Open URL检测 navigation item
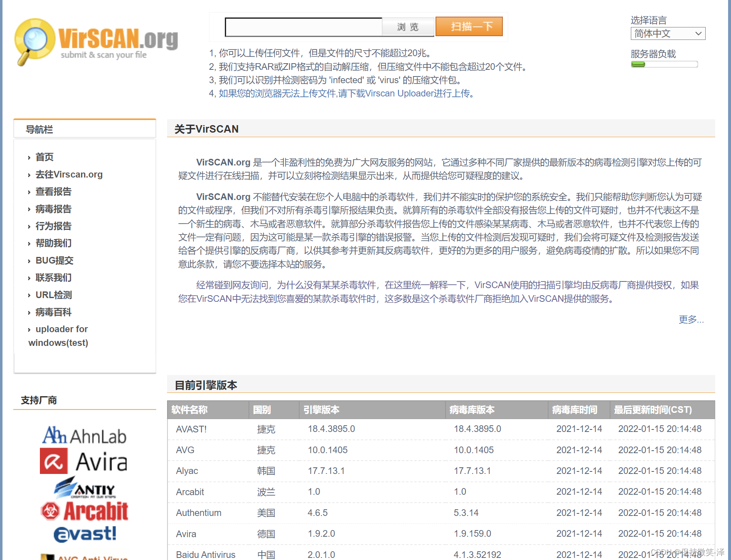This screenshot has height=560, width=731. pyautogui.click(x=54, y=295)
